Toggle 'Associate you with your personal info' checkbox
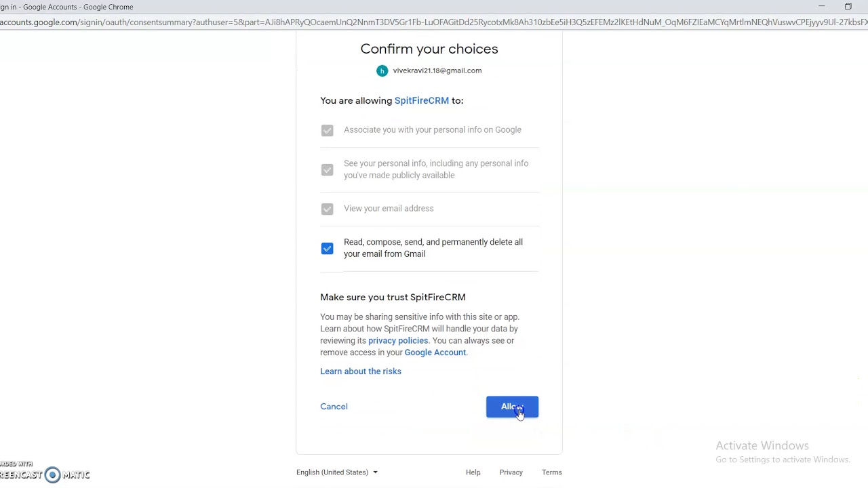868x488 pixels. 328,130
